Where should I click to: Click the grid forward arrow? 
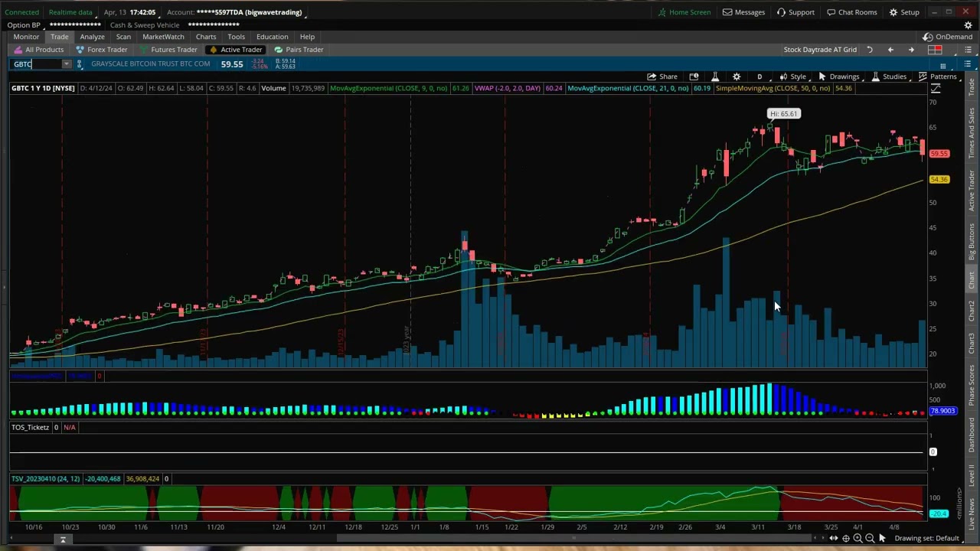tap(911, 50)
